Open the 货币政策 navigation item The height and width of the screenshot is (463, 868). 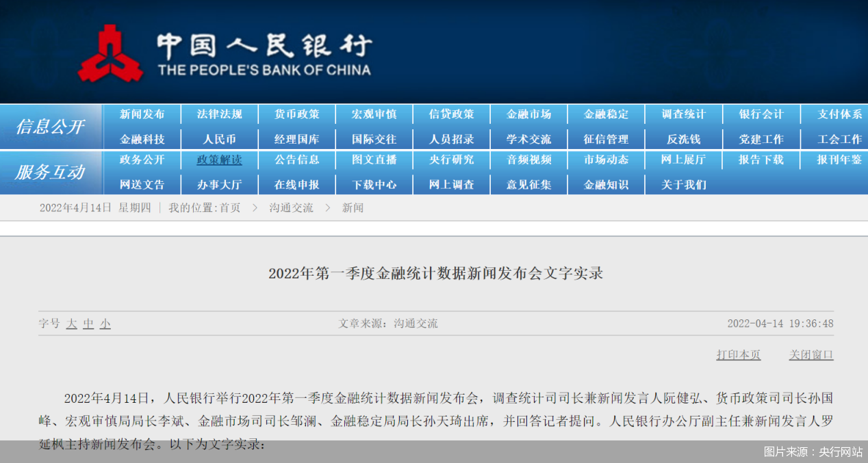point(297,114)
